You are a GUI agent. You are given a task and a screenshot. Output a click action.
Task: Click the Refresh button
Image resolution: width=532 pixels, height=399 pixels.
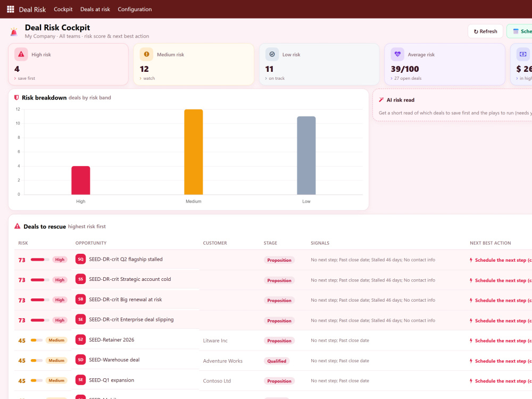485,31
